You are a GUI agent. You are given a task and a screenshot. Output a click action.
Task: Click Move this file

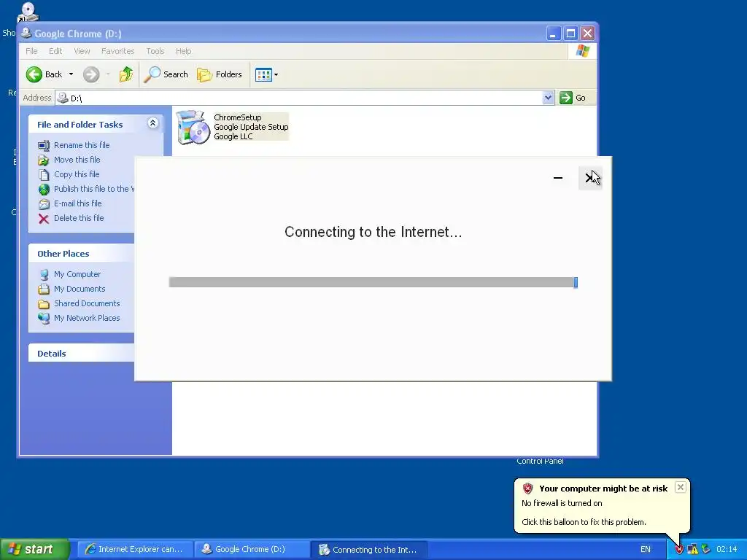[x=77, y=160]
